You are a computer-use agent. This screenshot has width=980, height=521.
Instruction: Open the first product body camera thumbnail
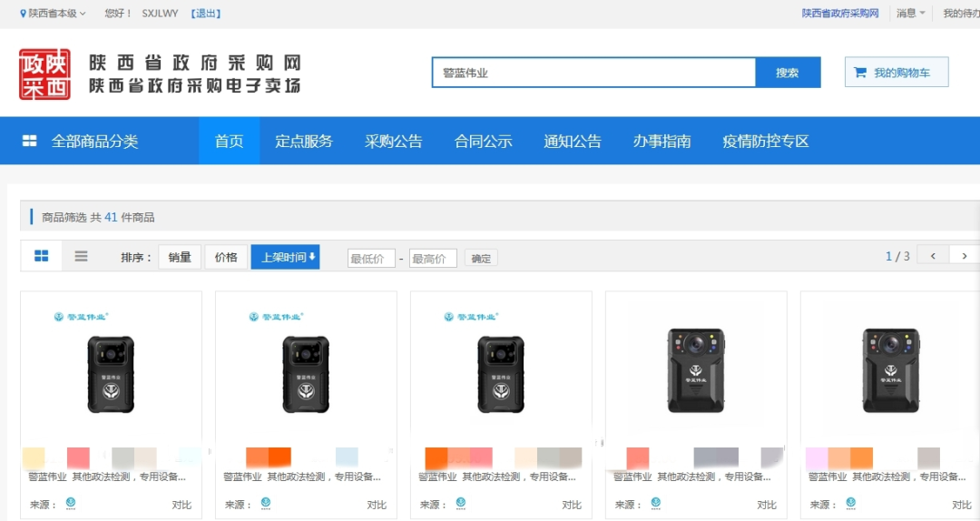pyautogui.click(x=111, y=374)
